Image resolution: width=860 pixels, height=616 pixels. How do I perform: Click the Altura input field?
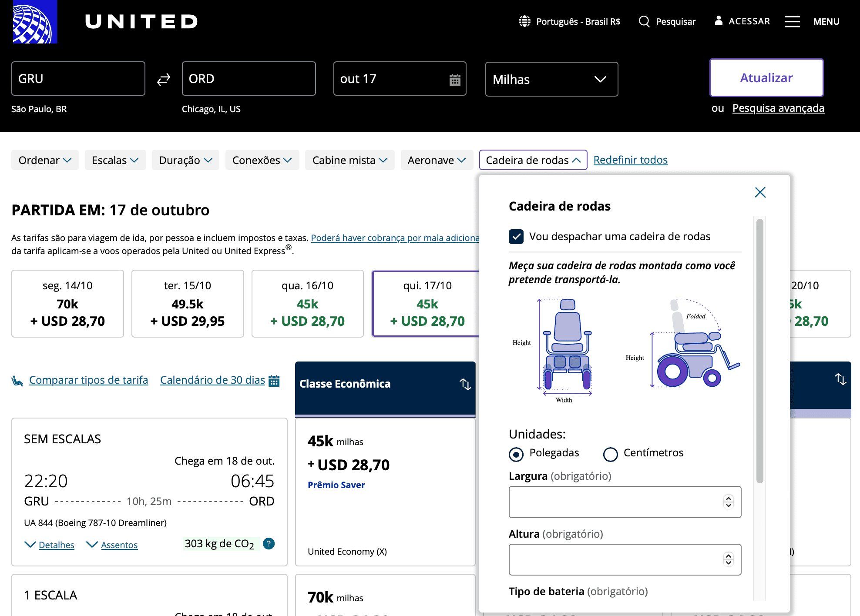(x=625, y=559)
